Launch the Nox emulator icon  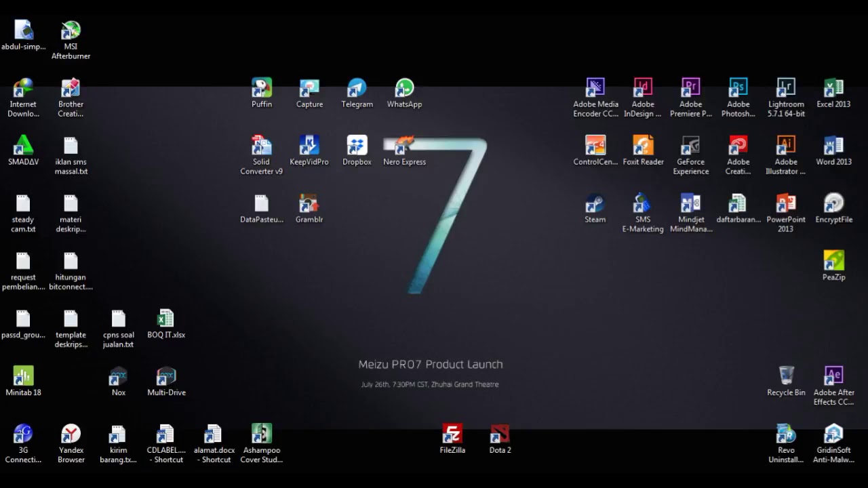[x=119, y=376]
